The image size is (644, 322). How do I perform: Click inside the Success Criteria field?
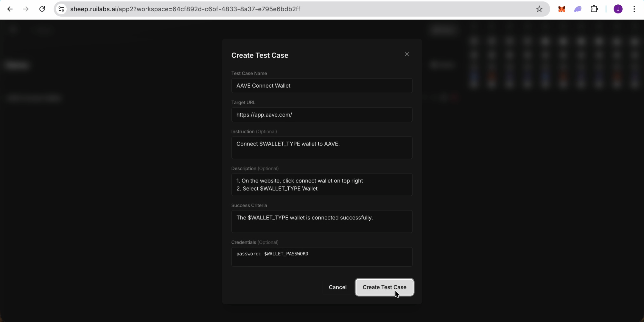click(321, 221)
